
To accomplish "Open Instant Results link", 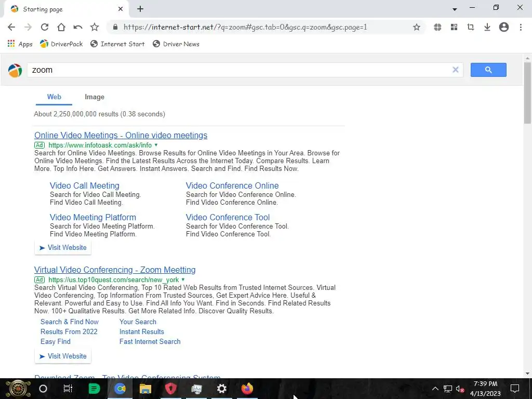I will click(x=141, y=331).
